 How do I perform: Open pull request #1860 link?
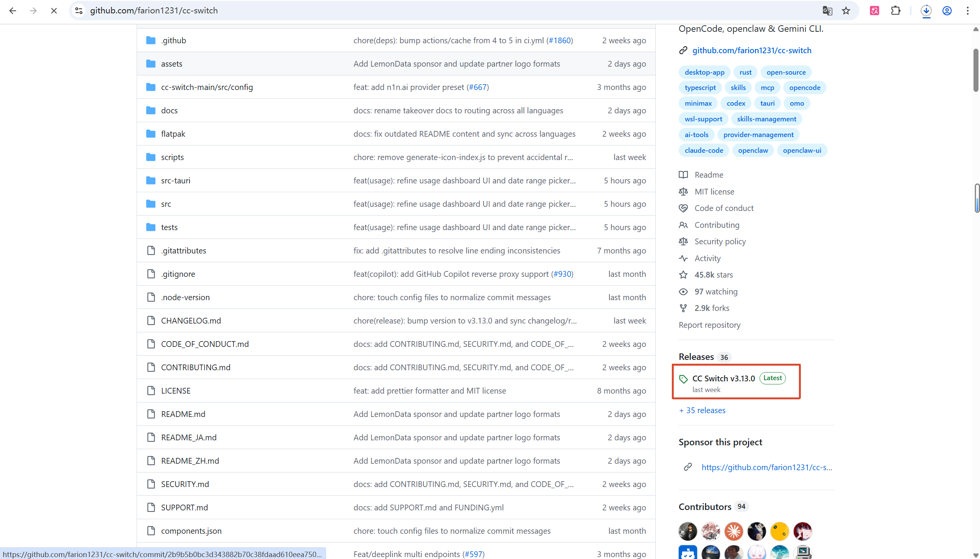560,40
